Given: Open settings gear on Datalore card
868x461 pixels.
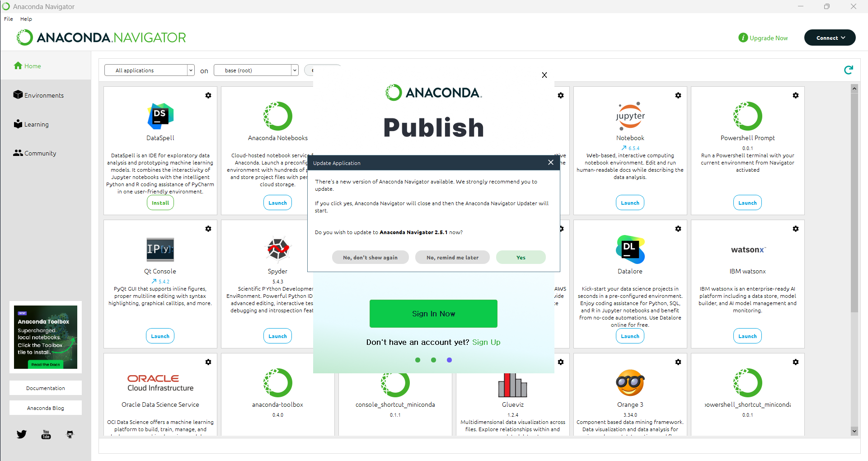Looking at the screenshot, I should tap(678, 229).
